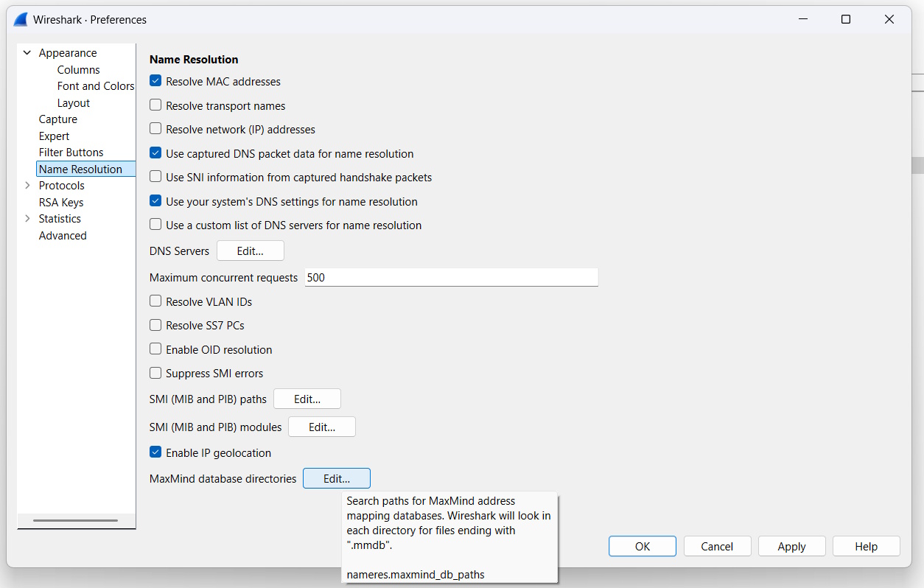
Task: Toggle Use your system's DNS settings checkbox
Action: [x=155, y=201]
